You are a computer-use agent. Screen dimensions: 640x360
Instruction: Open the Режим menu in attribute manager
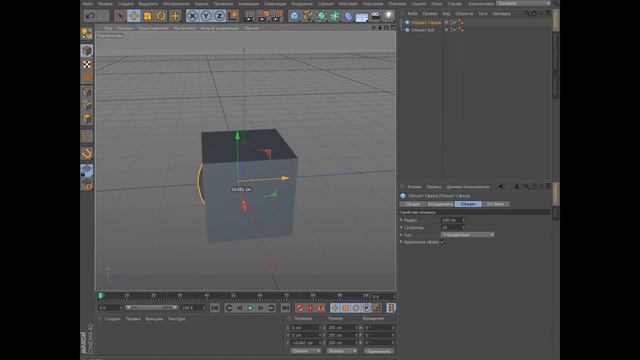coord(414,187)
